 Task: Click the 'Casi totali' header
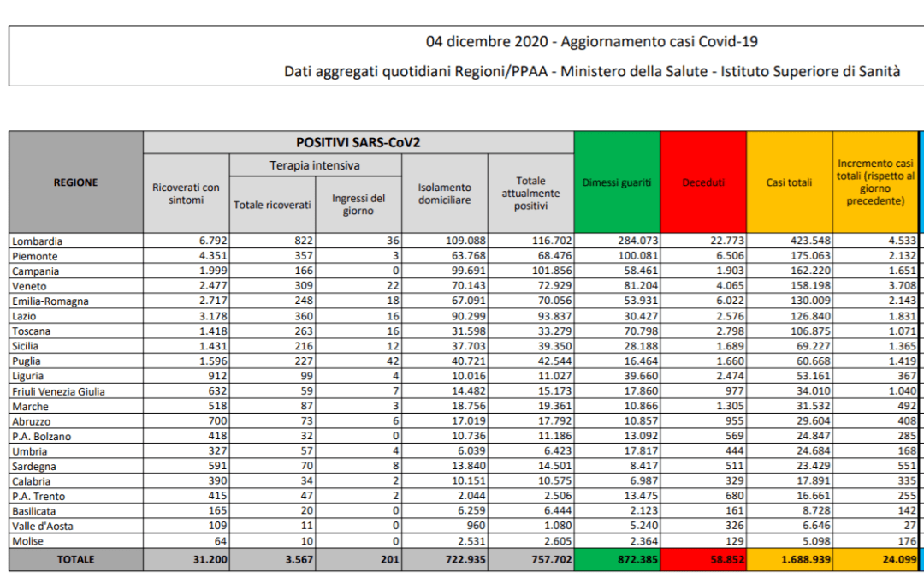pos(790,182)
